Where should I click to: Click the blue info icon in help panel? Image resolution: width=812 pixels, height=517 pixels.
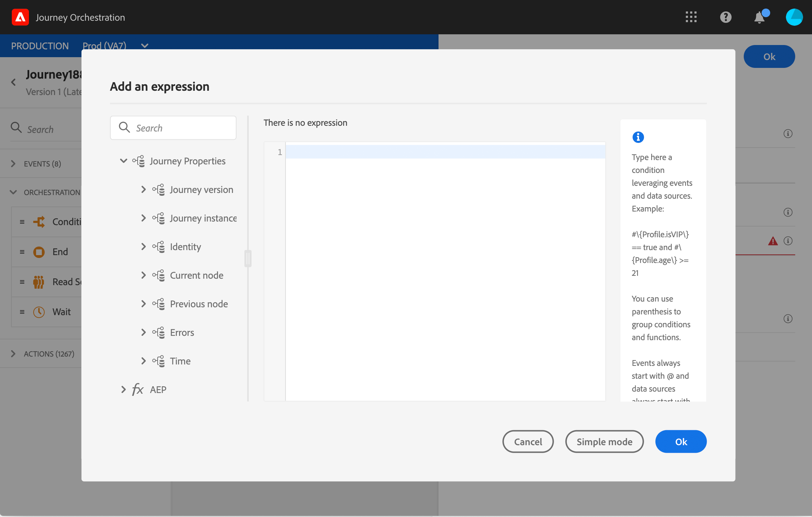point(638,137)
